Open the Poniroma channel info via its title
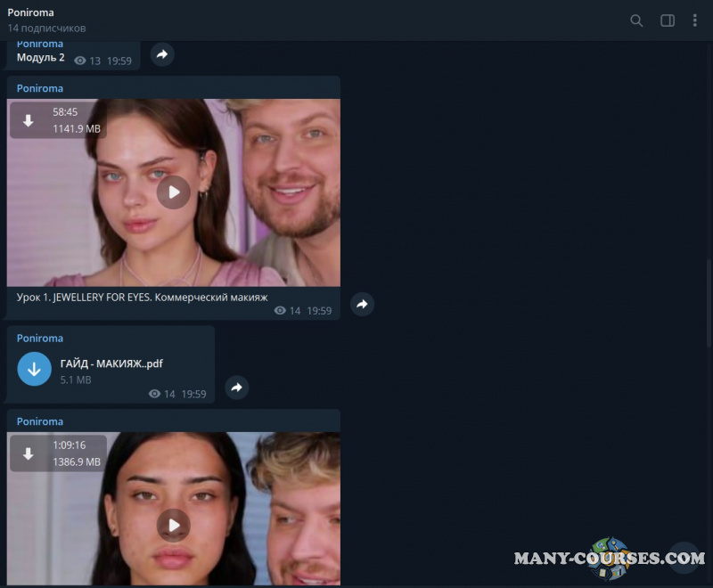This screenshot has height=588, width=713. tap(30, 12)
